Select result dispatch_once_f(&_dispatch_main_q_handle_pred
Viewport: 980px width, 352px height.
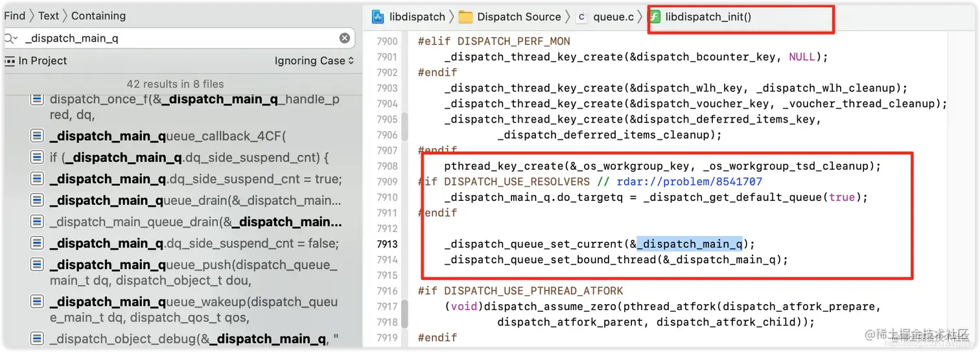click(x=194, y=107)
